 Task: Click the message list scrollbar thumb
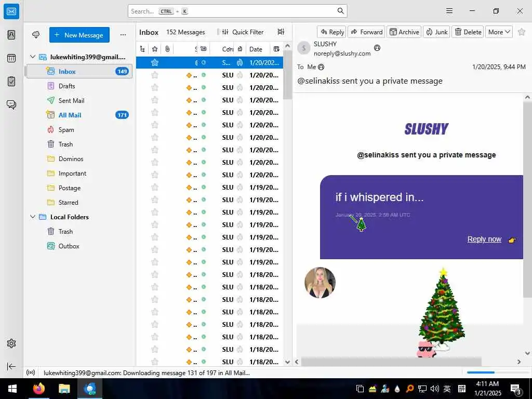(287, 75)
